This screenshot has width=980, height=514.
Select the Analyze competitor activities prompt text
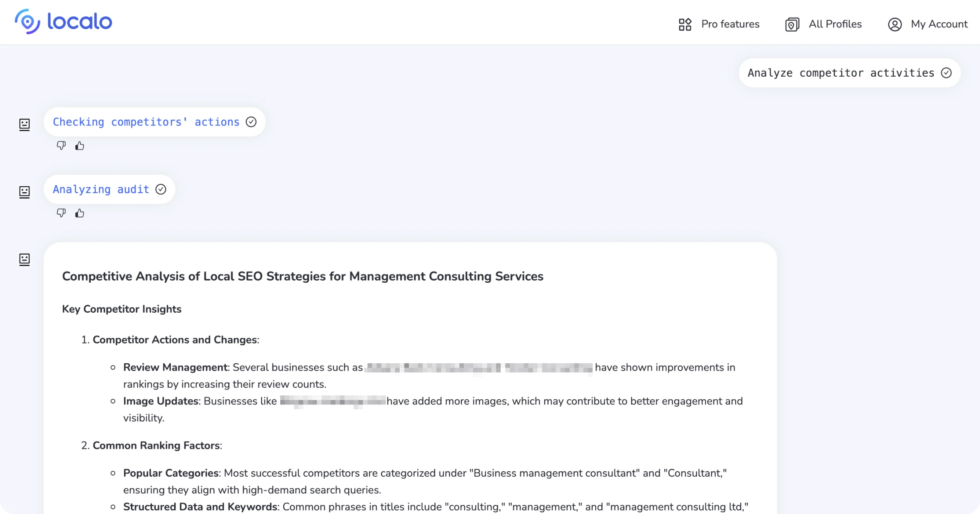click(x=840, y=73)
